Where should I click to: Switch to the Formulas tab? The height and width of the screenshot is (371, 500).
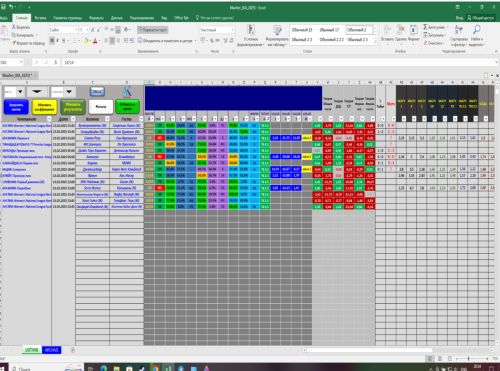(96, 18)
